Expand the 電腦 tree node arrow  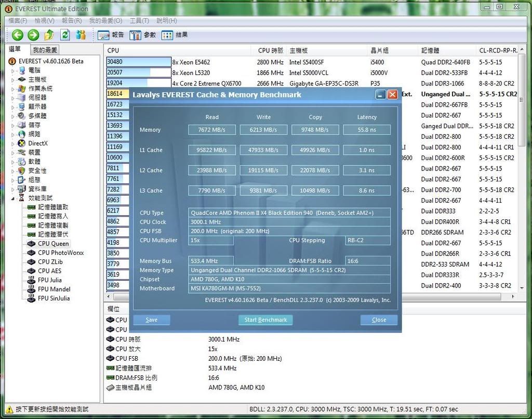13,71
